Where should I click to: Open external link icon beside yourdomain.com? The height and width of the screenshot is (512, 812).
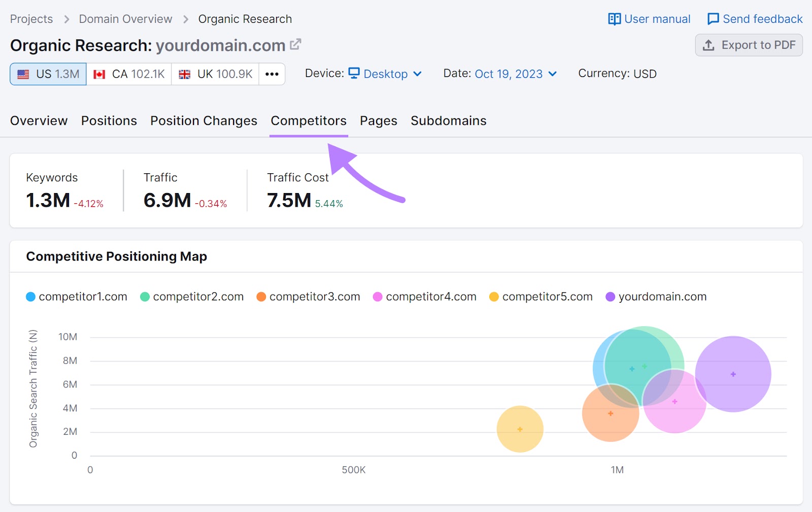click(295, 45)
